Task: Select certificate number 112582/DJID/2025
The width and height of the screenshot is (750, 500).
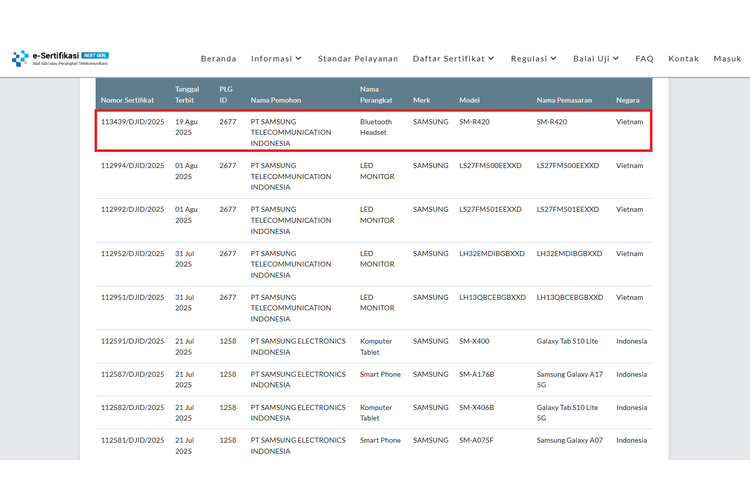Action: click(x=132, y=407)
